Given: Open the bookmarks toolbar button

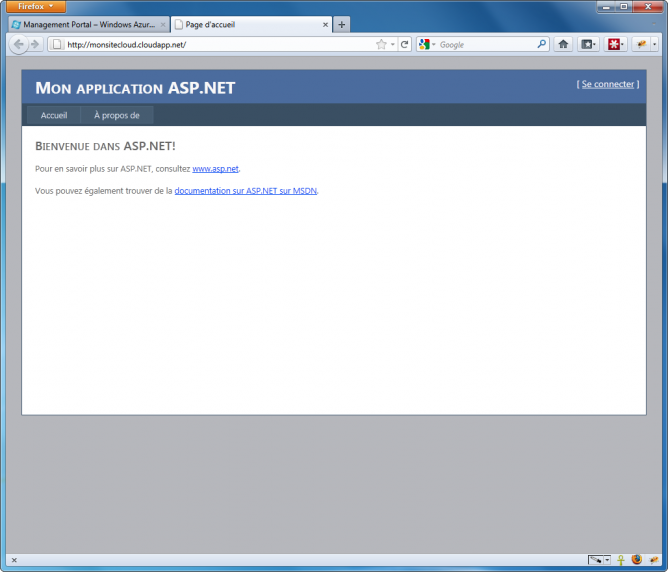Looking at the screenshot, I should (x=588, y=44).
